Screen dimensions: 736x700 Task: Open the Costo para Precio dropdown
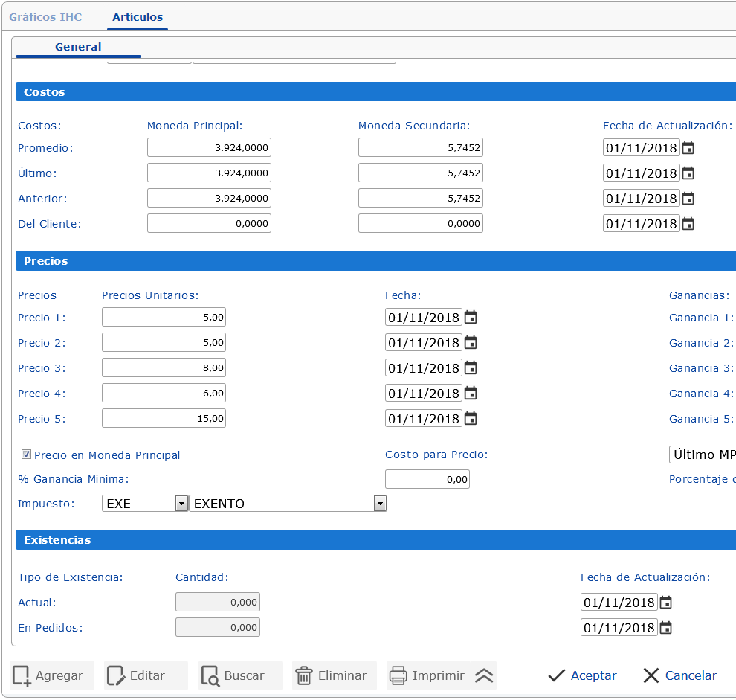point(703,455)
